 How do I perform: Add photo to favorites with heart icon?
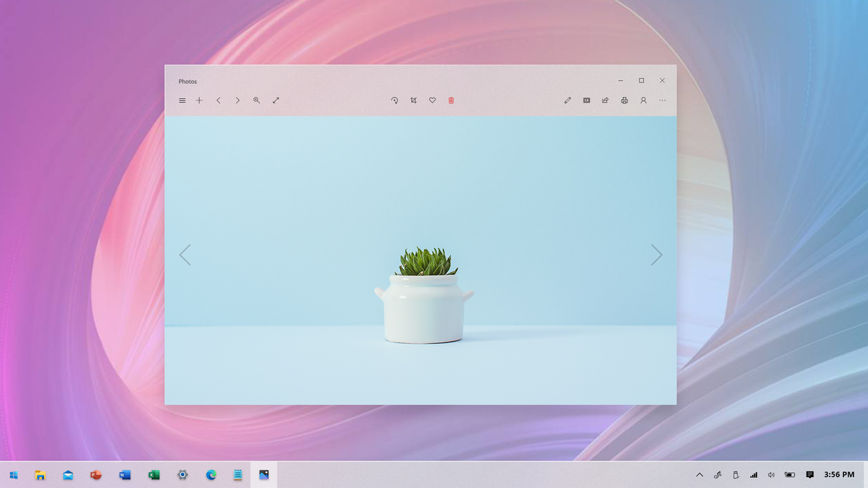coord(433,100)
